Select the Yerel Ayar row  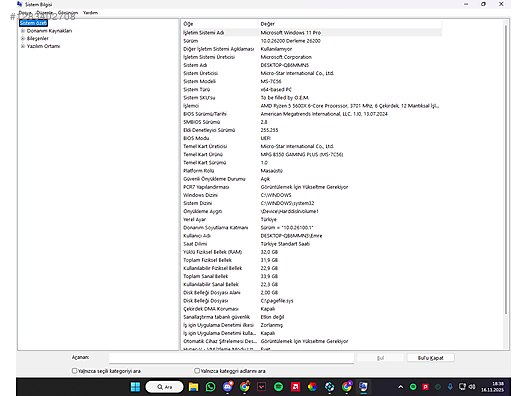pos(311,219)
